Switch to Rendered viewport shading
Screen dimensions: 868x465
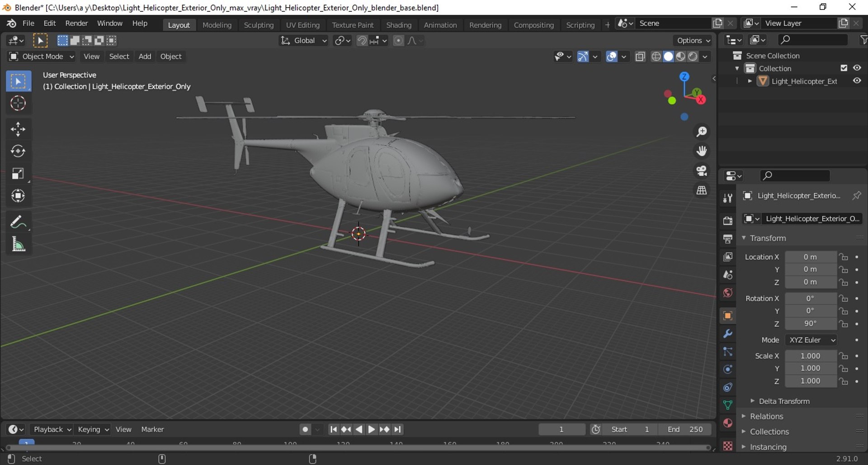pyautogui.click(x=693, y=57)
